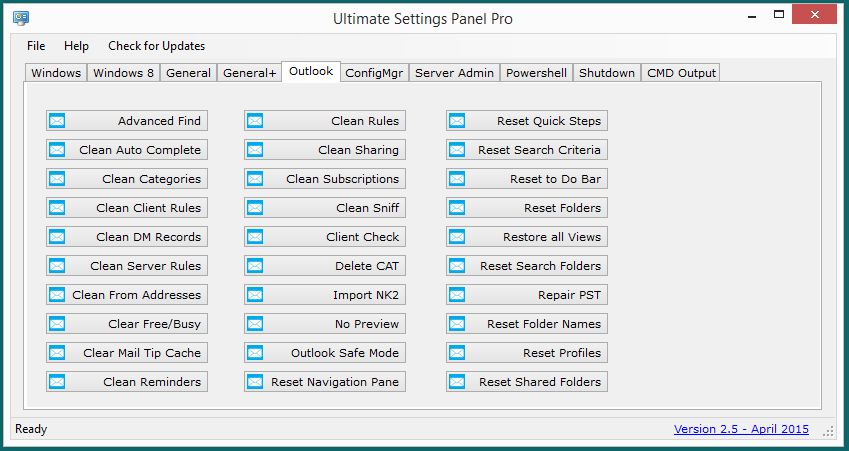Screen dimensions: 849x451
Task: Click the Reset Folder Names button
Action: pos(527,324)
